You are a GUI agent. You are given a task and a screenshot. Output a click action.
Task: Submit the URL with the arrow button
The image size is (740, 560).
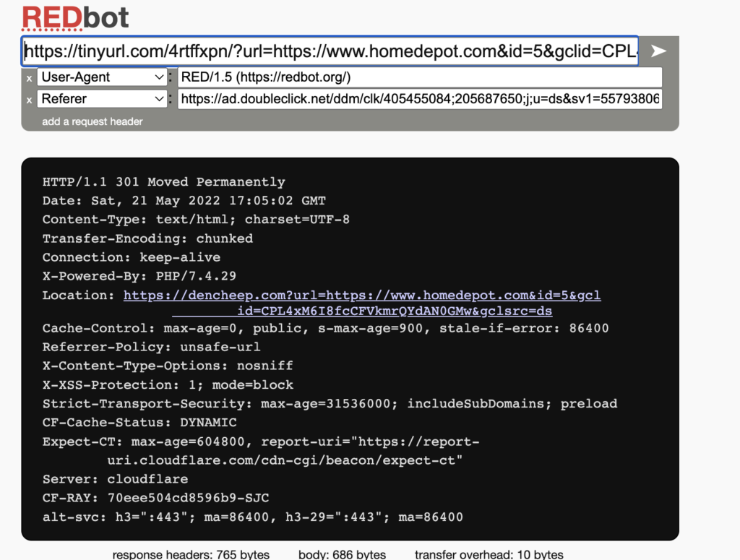[x=658, y=51]
